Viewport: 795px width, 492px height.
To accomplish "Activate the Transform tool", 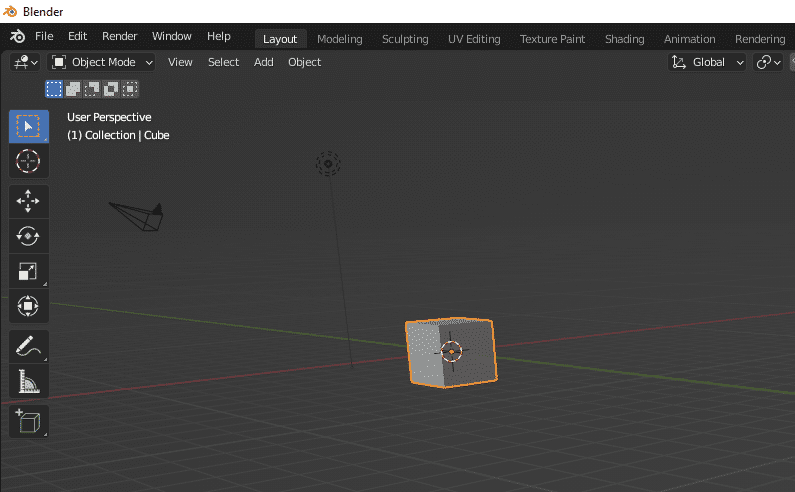I will pos(28,305).
